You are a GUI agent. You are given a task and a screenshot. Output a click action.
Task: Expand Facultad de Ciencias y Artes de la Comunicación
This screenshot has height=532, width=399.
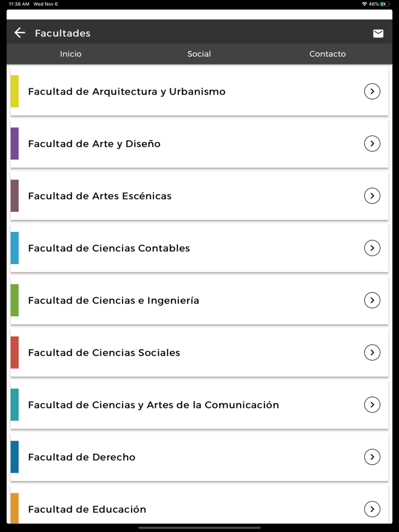(372, 404)
